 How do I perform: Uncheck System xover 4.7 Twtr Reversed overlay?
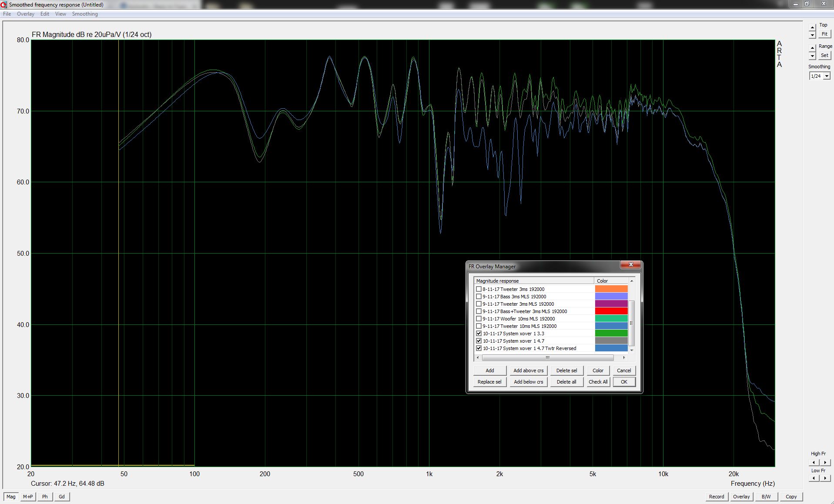tap(479, 348)
